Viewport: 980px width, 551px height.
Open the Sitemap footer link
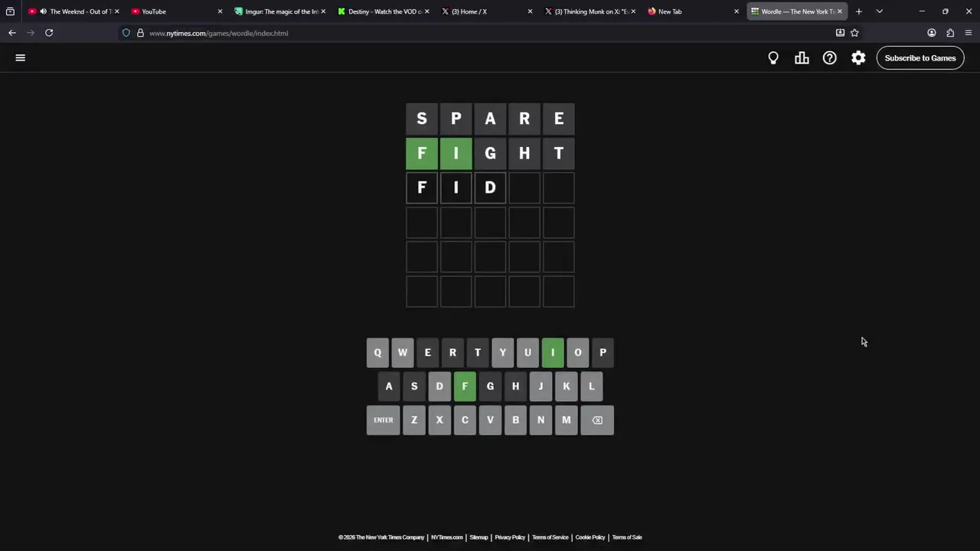(x=479, y=537)
